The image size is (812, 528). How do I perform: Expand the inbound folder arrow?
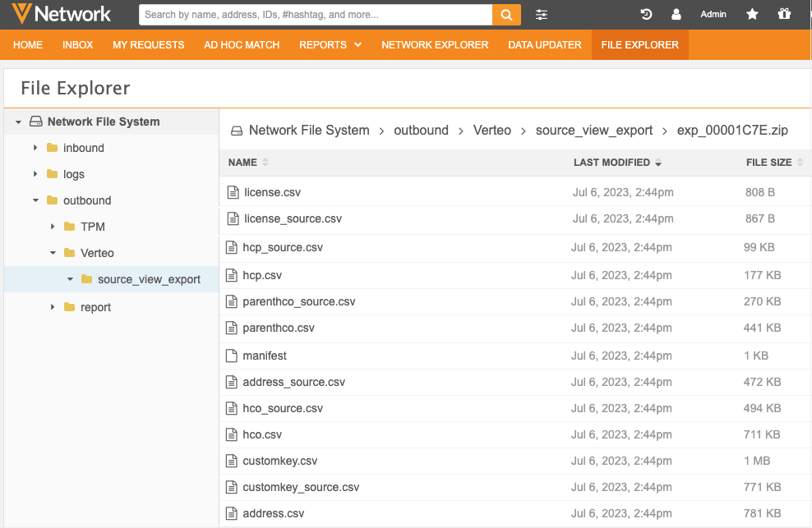(35, 148)
